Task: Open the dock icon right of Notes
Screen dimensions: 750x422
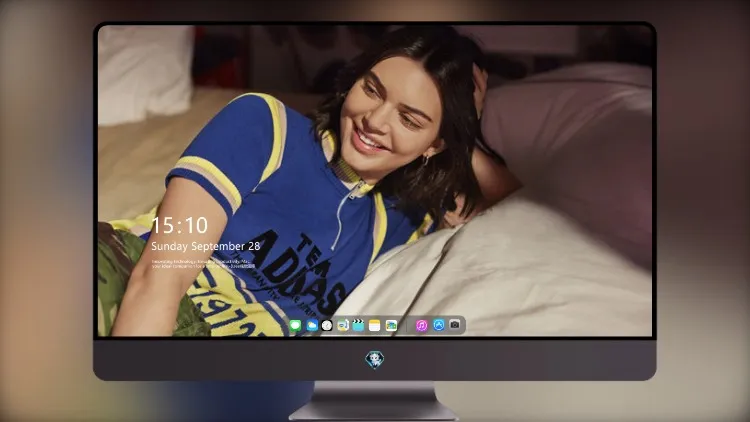Action: (391, 325)
